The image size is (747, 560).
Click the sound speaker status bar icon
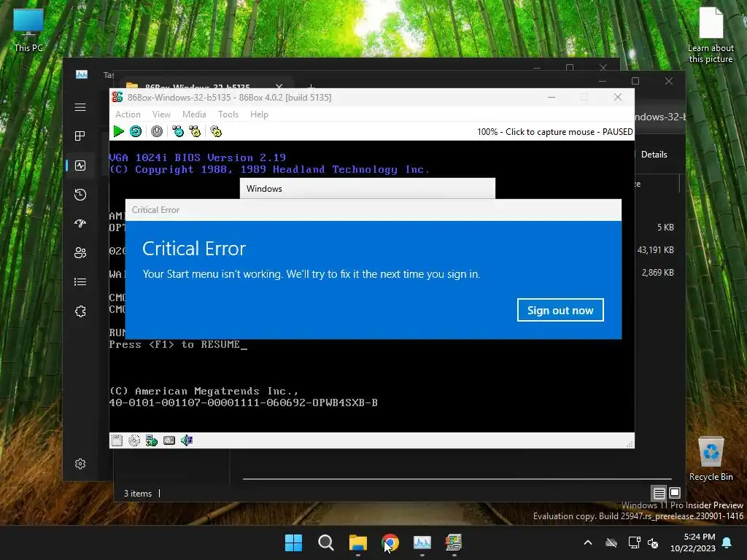187,440
